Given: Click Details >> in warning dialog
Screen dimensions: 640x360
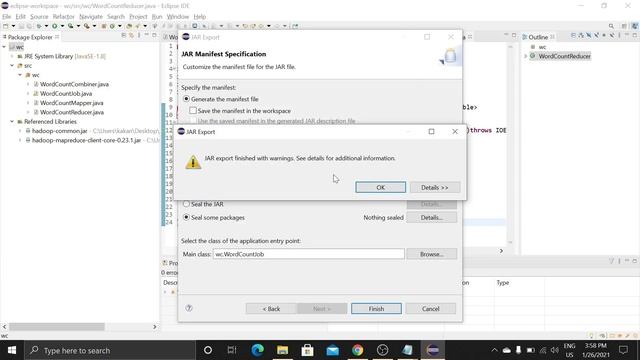Looking at the screenshot, I should coord(435,187).
